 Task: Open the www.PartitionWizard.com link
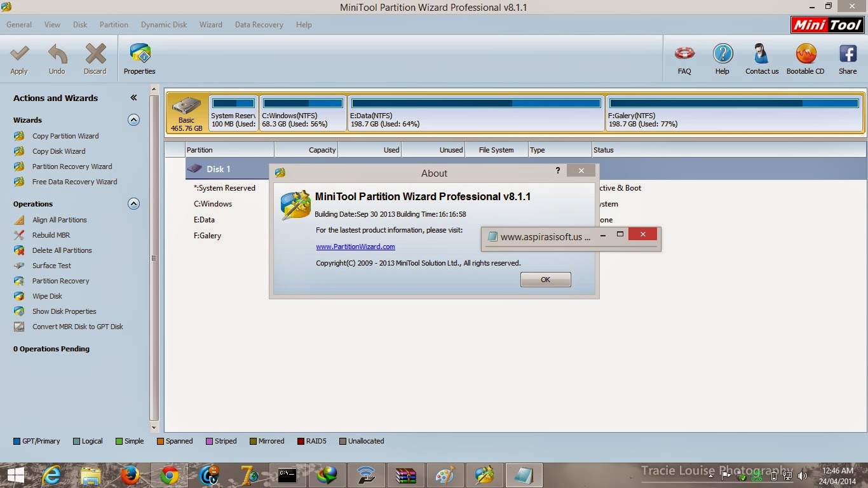355,247
